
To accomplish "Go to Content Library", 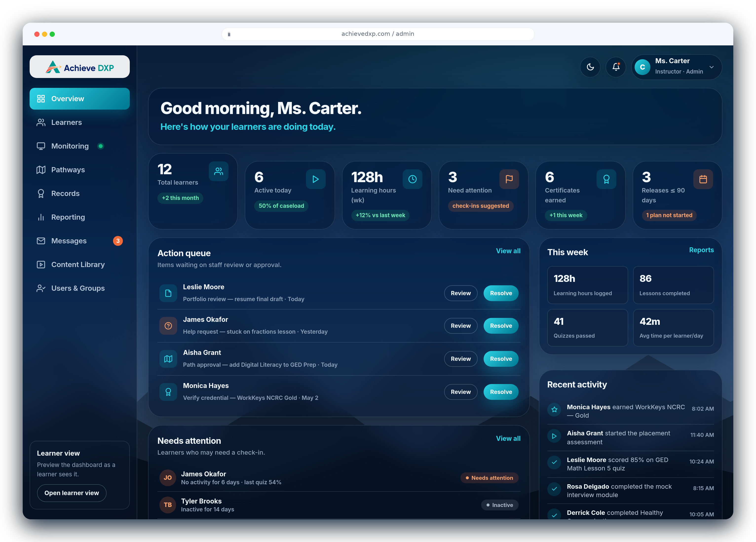I will pyautogui.click(x=80, y=265).
